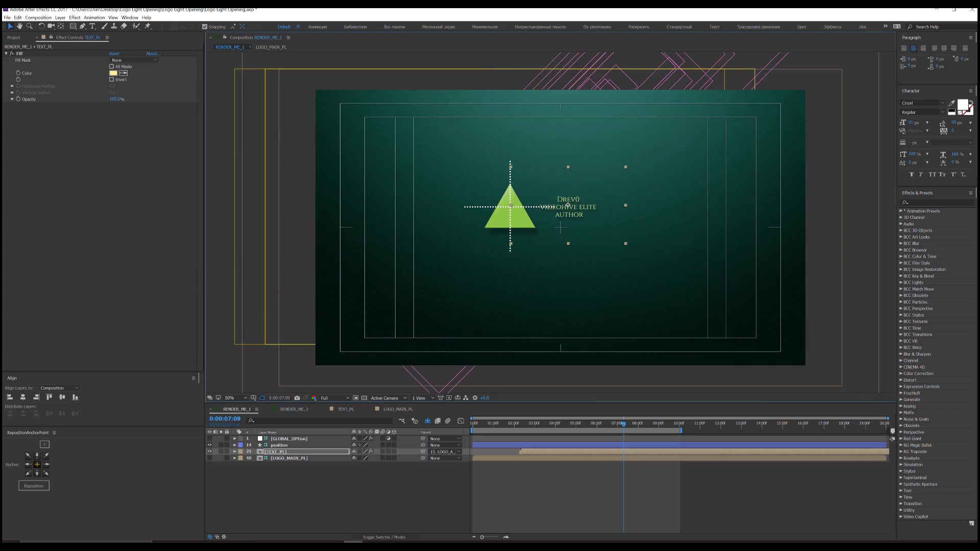
Task: Expand LOGO_MAIN_PL layer twirl arrow
Action: click(235, 458)
